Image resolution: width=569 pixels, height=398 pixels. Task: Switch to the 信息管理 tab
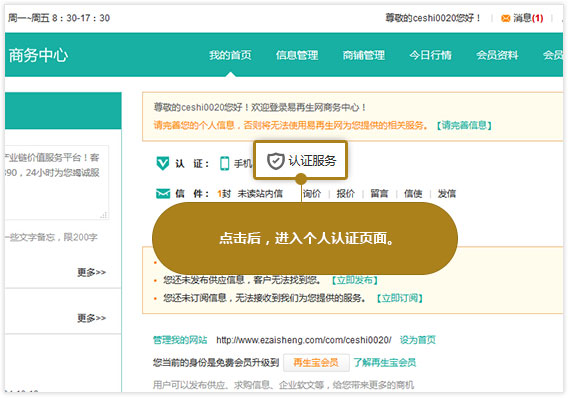tap(297, 55)
